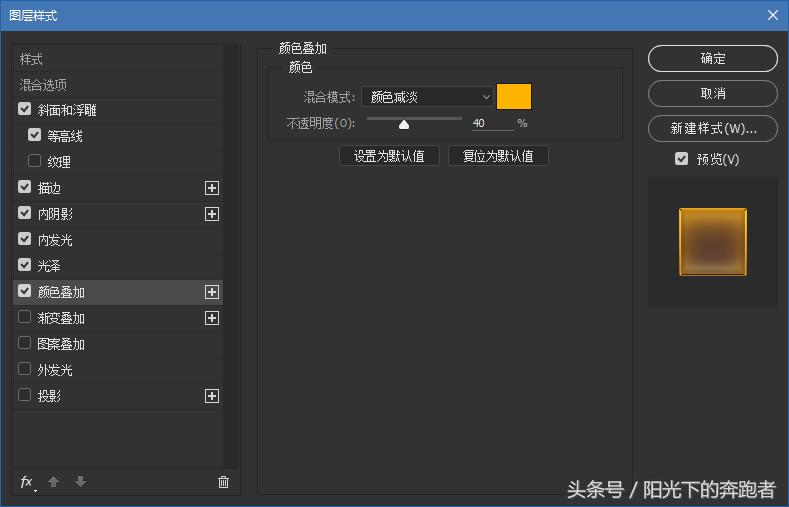This screenshot has width=789, height=507.
Task: Select 样式 in the left list
Action: tap(118, 59)
